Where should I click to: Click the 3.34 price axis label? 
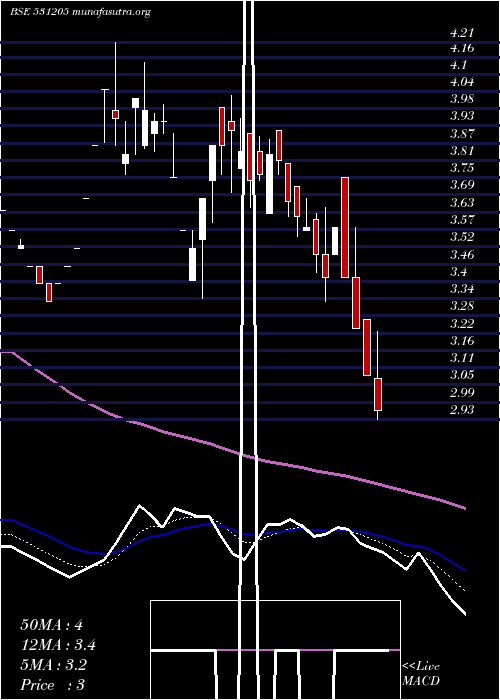(462, 289)
